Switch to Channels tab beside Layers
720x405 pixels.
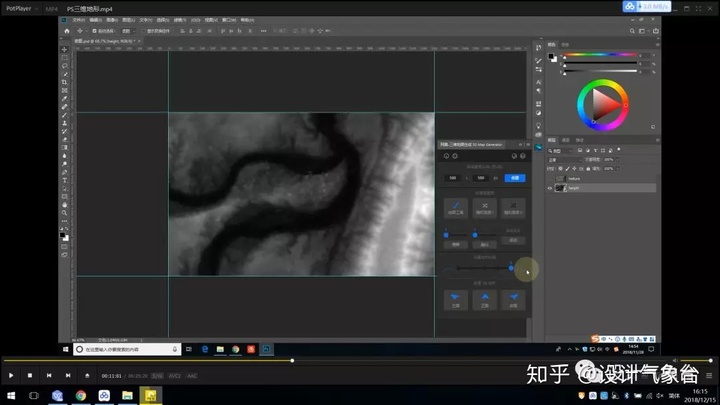pyautogui.click(x=566, y=140)
